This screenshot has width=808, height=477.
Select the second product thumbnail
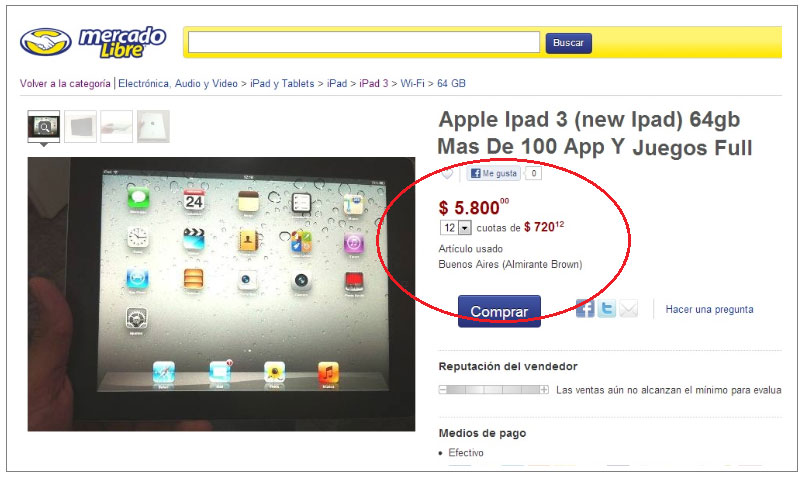pos(80,126)
